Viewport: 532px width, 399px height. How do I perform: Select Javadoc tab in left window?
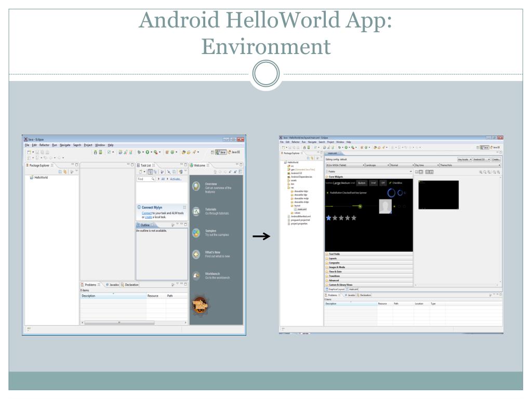tap(112, 285)
